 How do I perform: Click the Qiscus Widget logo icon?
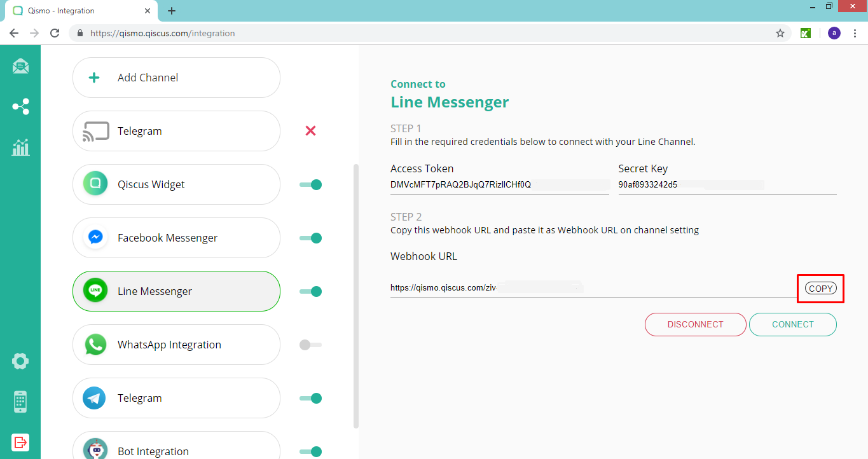[x=95, y=184]
